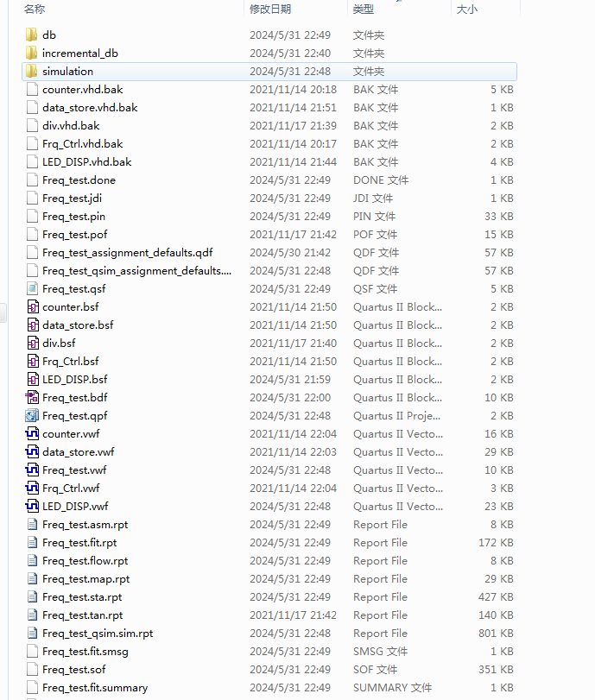Click the LED_DISP.vwf waveform icon
Screen dimensions: 595x700
pyautogui.click(x=32, y=507)
